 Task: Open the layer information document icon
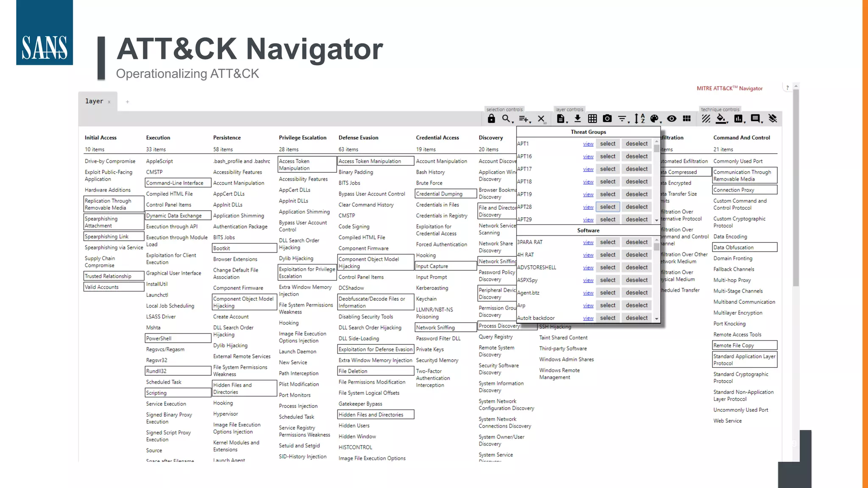coord(560,119)
